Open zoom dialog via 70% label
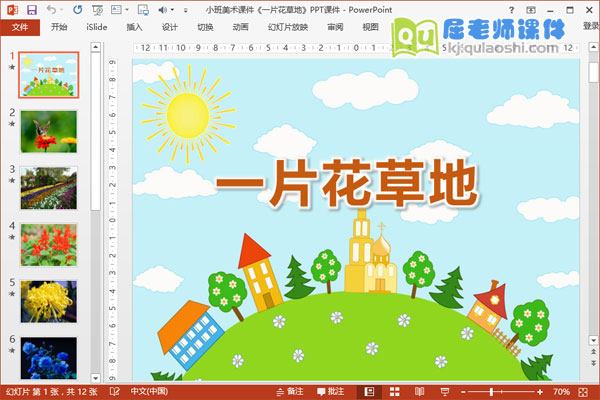 click(561, 392)
